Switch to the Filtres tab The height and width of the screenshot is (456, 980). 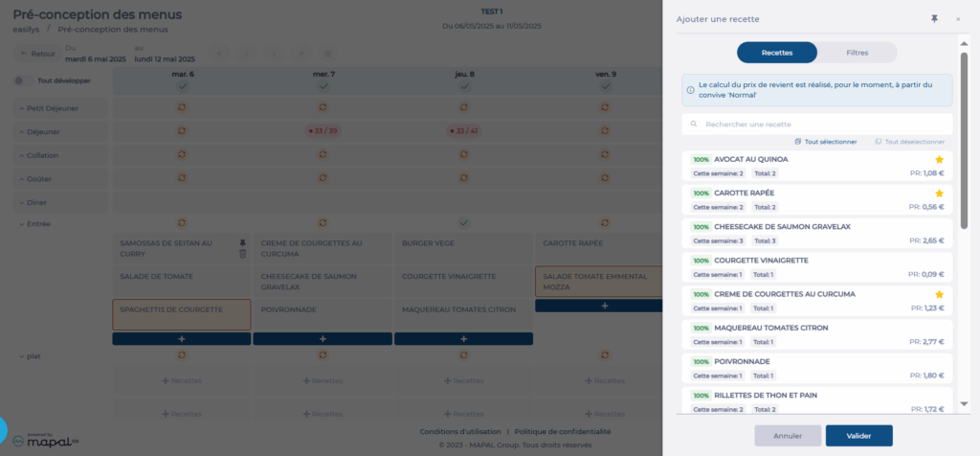coord(857,53)
